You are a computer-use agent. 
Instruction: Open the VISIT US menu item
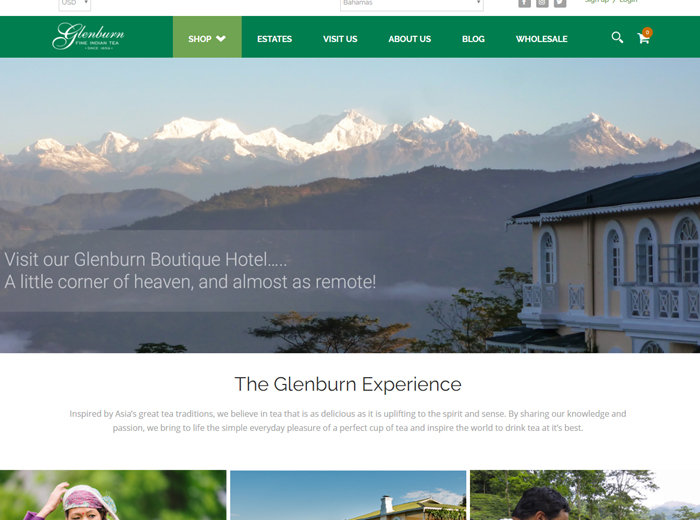340,39
